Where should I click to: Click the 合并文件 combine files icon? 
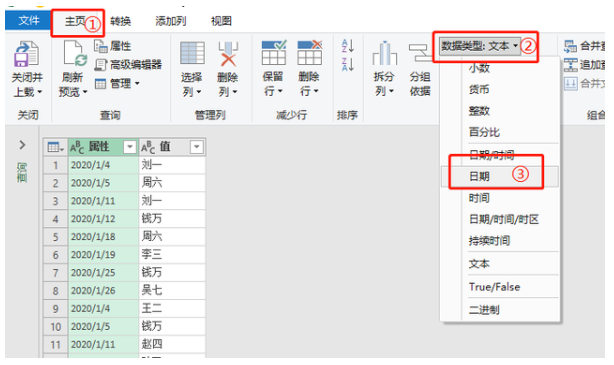click(x=570, y=83)
